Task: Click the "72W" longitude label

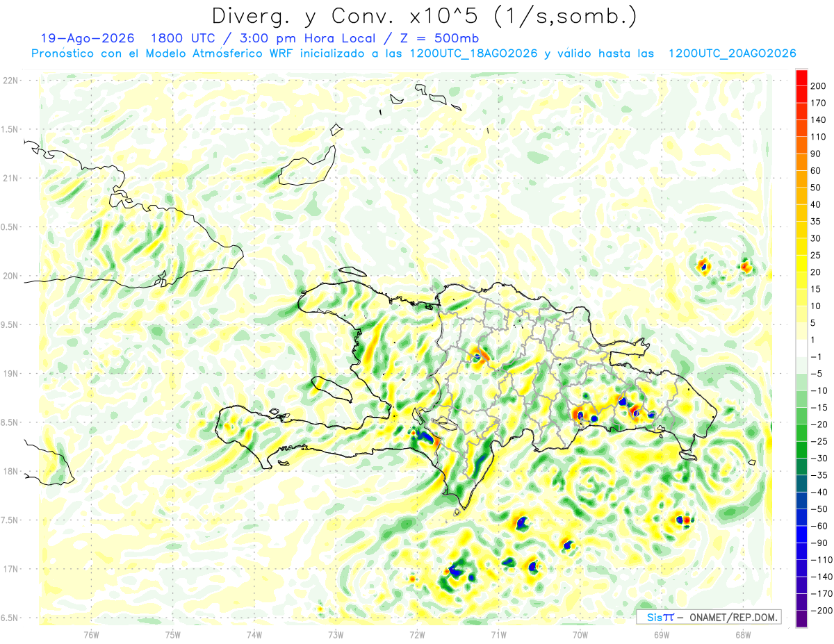Action: [x=417, y=634]
